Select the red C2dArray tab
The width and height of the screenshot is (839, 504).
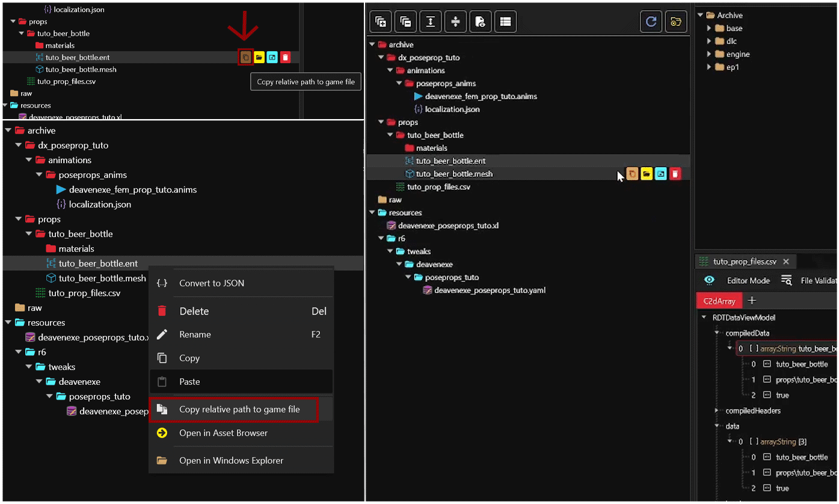point(719,301)
